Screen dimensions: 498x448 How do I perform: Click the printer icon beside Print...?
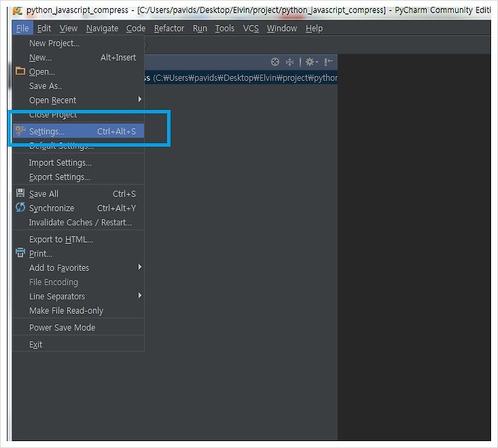pos(20,253)
